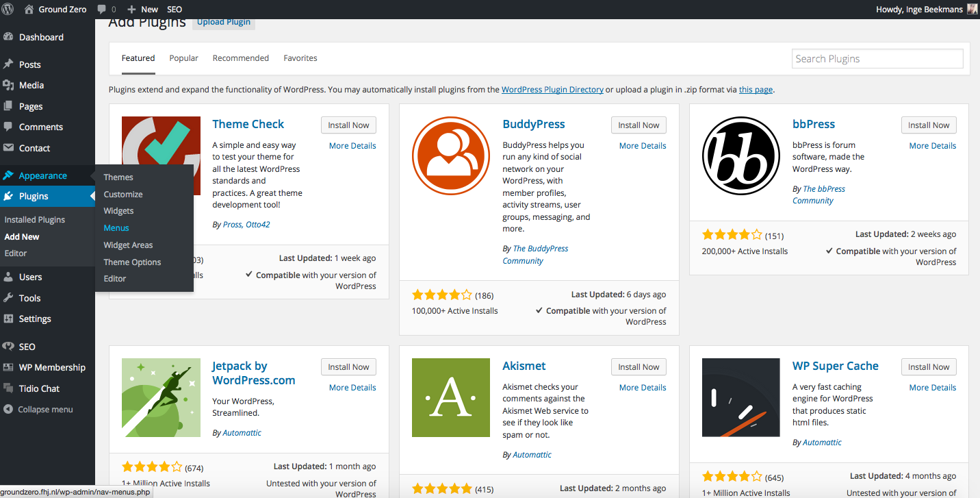Install the Akismet plugin
The height and width of the screenshot is (498, 980).
click(x=639, y=367)
